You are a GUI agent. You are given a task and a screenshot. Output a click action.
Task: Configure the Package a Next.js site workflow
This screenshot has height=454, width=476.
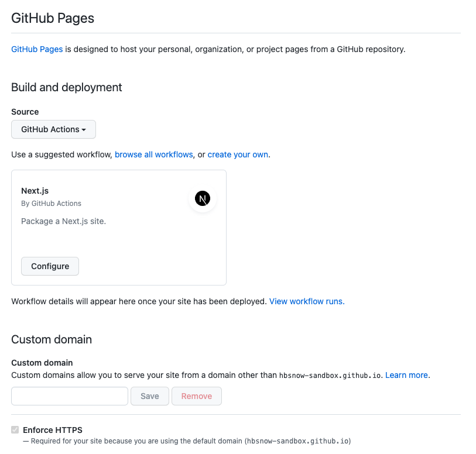pyautogui.click(x=50, y=266)
